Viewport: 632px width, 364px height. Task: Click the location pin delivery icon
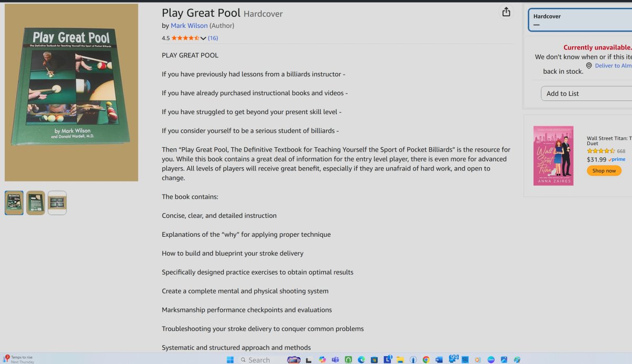[589, 66]
